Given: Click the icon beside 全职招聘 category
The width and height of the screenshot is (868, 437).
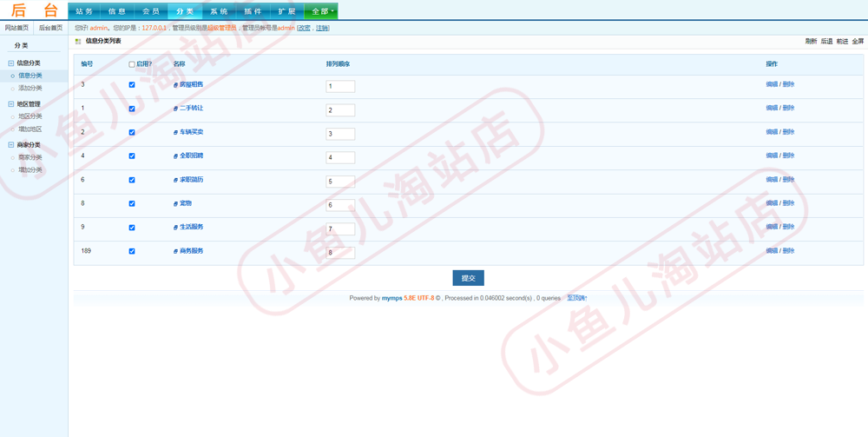Looking at the screenshot, I should click(175, 156).
